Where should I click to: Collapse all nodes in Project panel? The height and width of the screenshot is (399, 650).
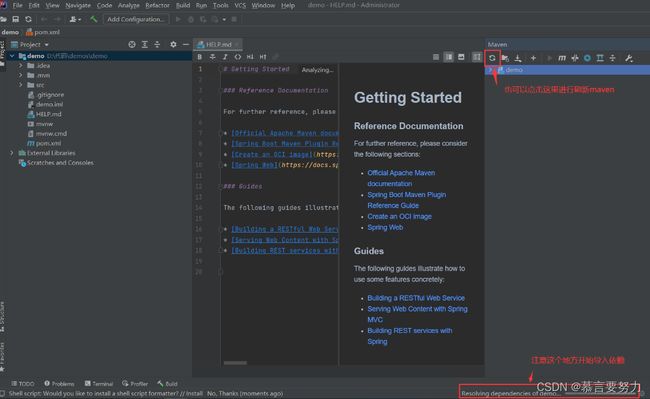pos(157,44)
